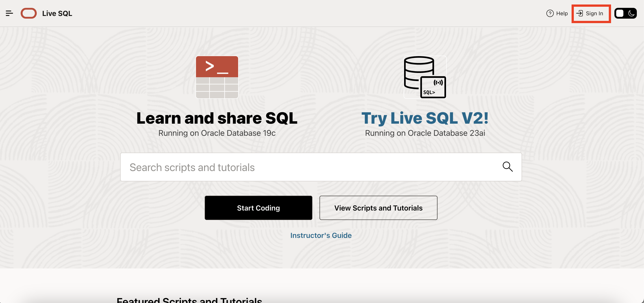Click the Learn and share SQL heading

click(217, 118)
